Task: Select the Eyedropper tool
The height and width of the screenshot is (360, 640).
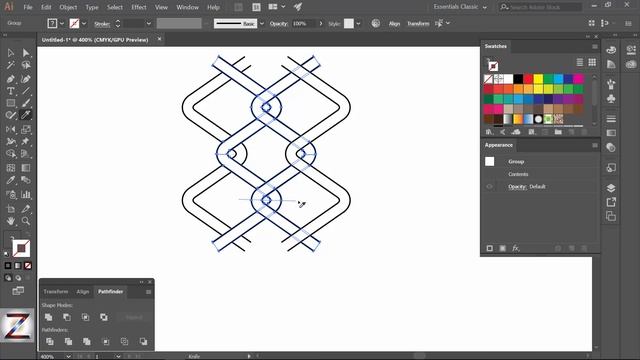Action: [11, 180]
